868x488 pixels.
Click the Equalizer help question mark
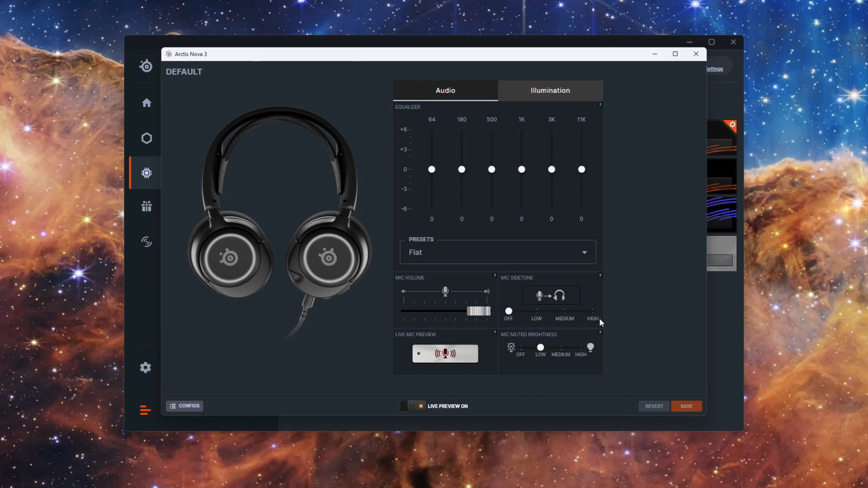click(x=600, y=105)
